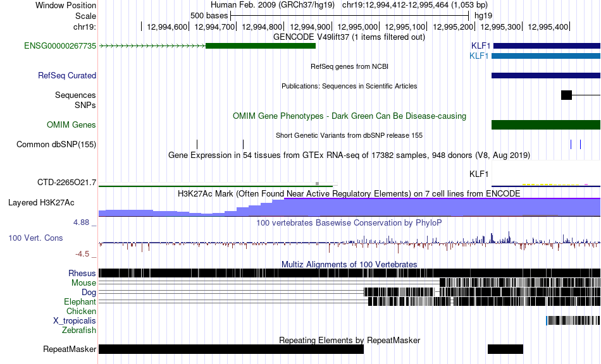
Task: Select the green ENSG00000267735 exon block
Action: 261,46
